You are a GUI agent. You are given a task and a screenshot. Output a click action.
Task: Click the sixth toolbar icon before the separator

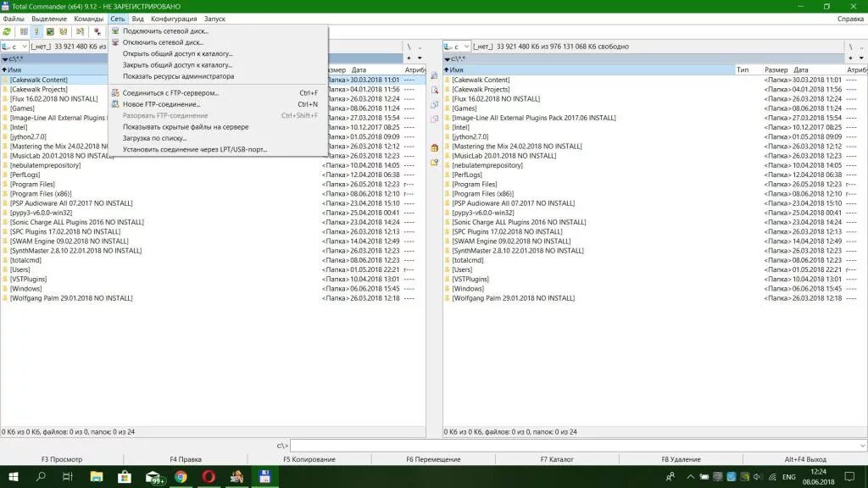(80, 31)
